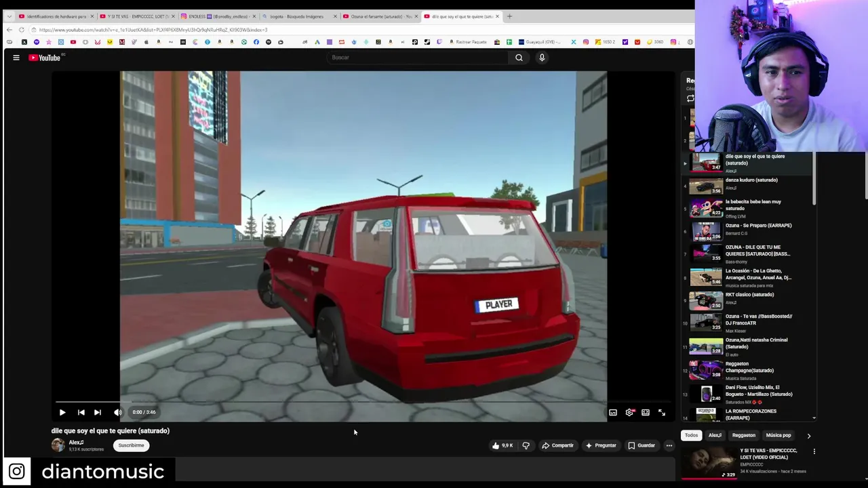868x488 pixels.
Task: Switch to Ozuna el farsante (saturado) tab
Action: tap(379, 16)
